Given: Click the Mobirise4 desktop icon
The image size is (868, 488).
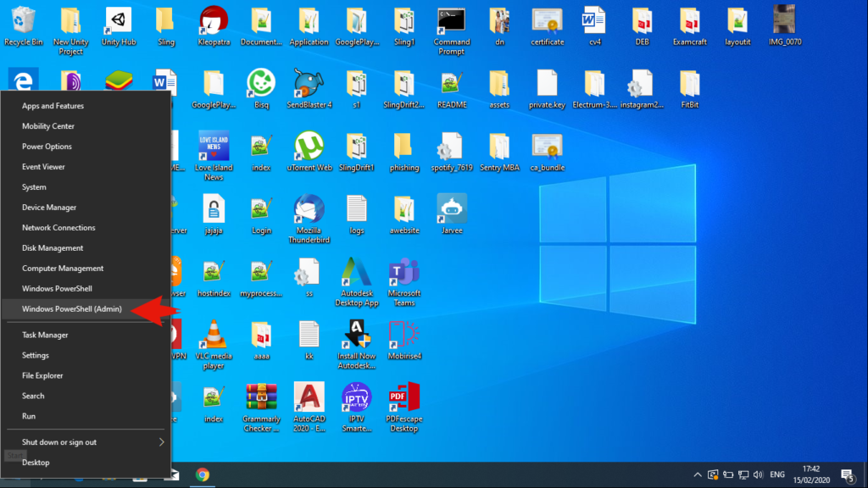Looking at the screenshot, I should click(x=404, y=341).
